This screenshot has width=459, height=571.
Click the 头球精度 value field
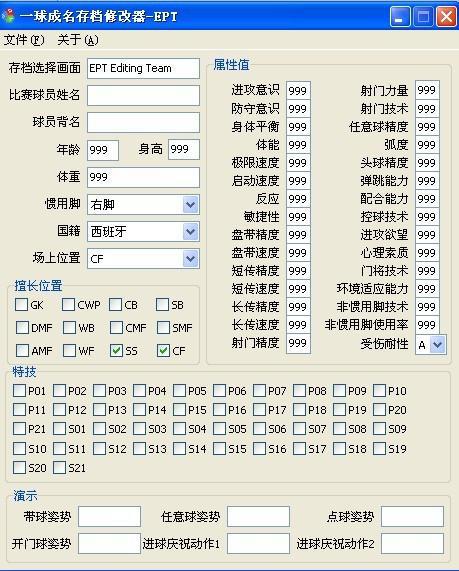pos(427,162)
